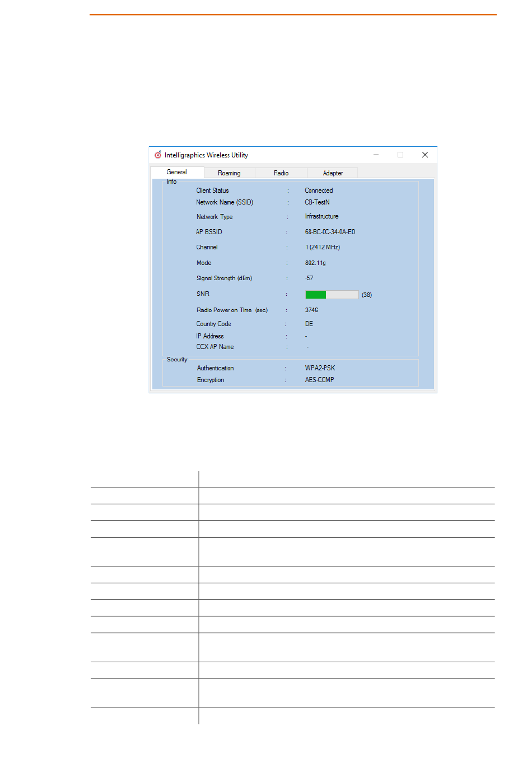Select the Mode label

[204, 263]
